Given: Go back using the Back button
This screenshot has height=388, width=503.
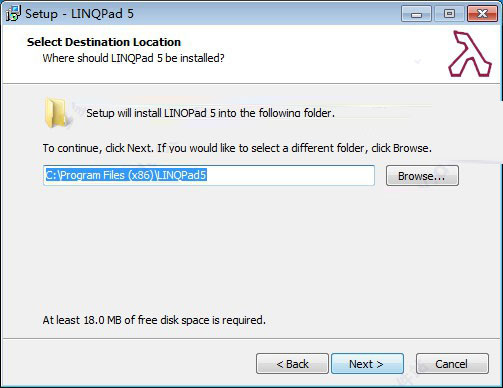Looking at the screenshot, I should tap(292, 364).
